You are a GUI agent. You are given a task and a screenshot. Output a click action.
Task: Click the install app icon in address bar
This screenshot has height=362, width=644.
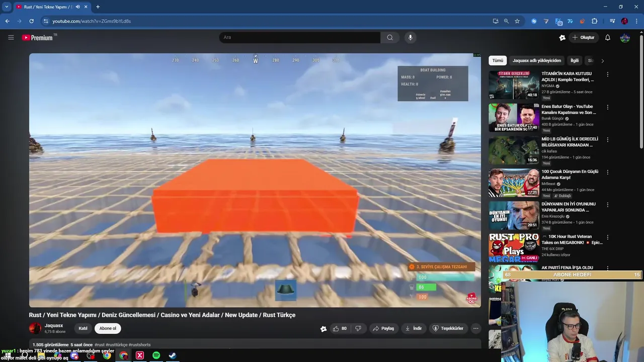coord(496,21)
